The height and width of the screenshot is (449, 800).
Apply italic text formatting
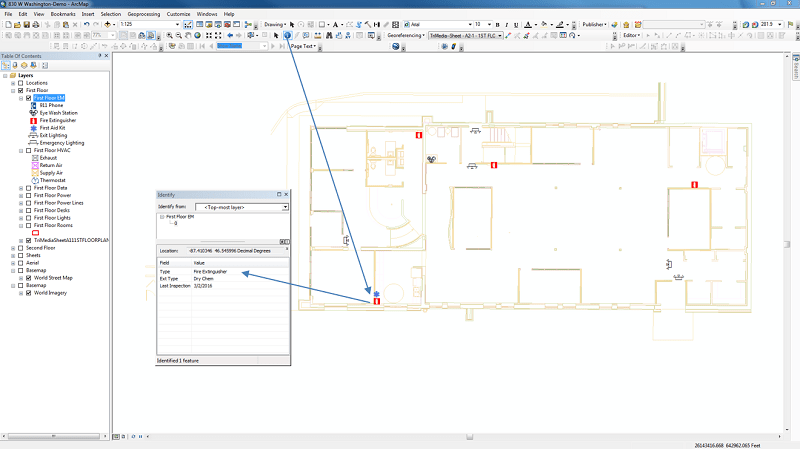tap(507, 24)
